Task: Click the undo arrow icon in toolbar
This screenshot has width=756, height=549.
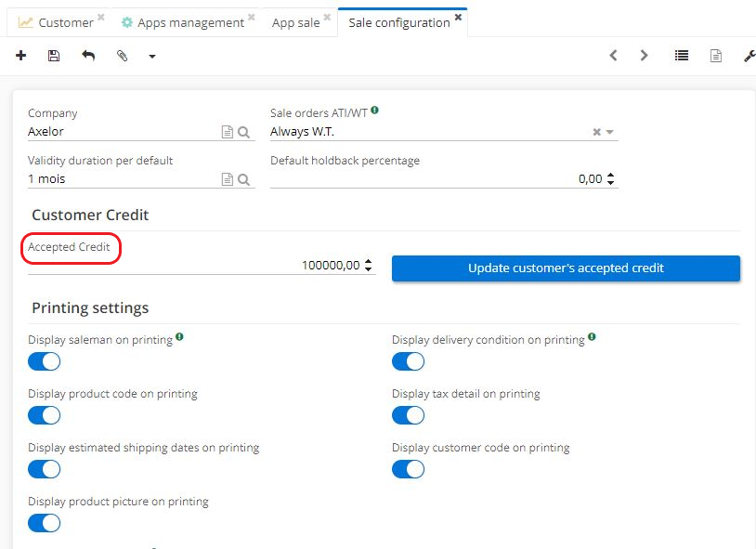Action: pyautogui.click(x=88, y=56)
